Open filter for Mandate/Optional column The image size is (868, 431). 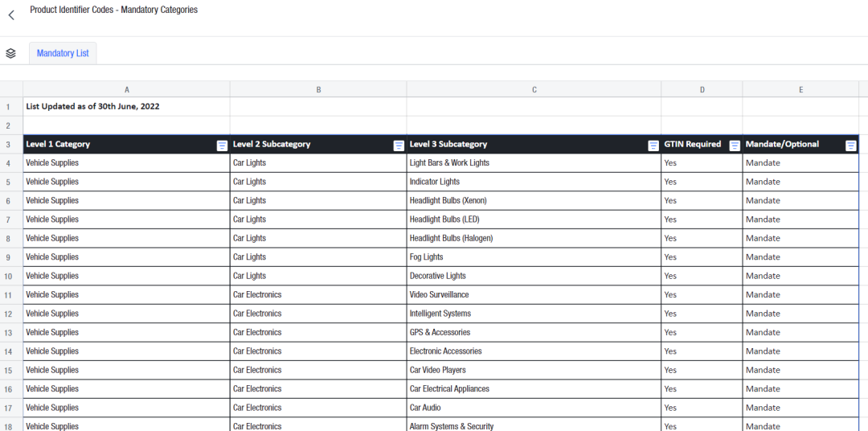(x=851, y=146)
